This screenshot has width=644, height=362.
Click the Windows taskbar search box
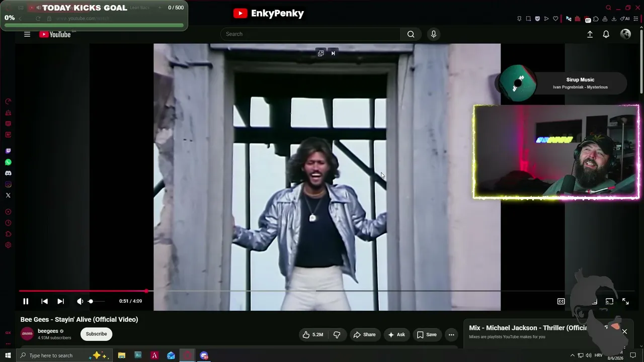tap(65, 355)
